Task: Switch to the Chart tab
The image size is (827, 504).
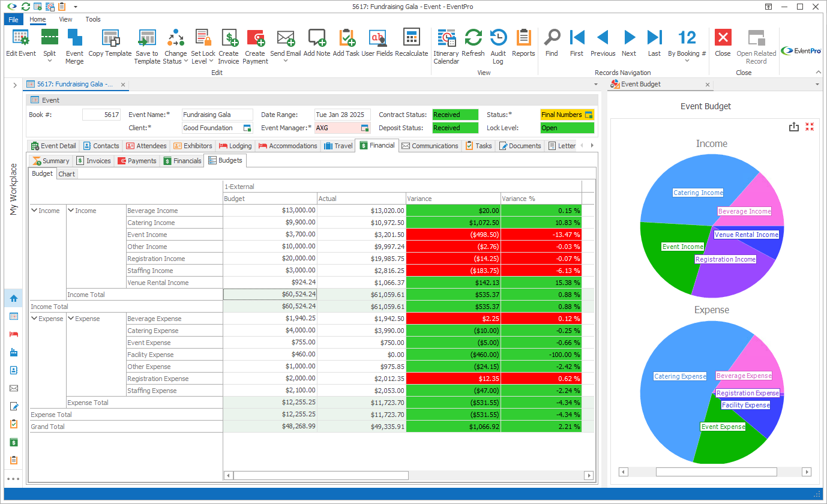Action: 67,173
